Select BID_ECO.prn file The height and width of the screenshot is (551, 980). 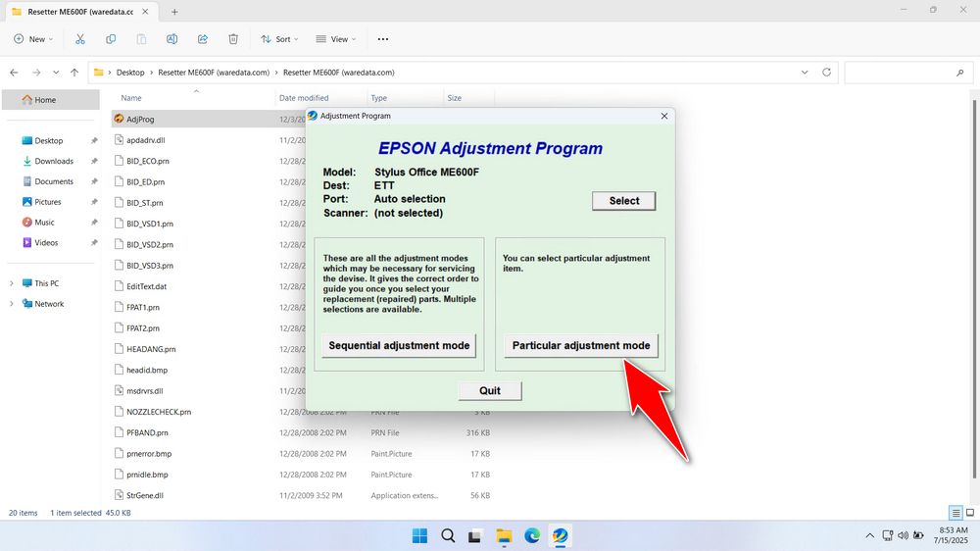point(148,161)
